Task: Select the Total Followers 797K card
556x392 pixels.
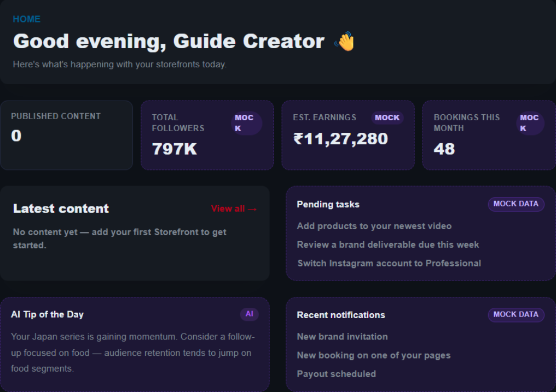Action: pos(207,135)
